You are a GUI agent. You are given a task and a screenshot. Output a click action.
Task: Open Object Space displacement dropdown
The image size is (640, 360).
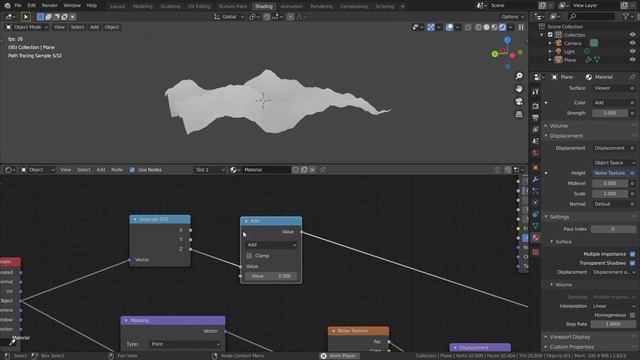[x=614, y=162]
